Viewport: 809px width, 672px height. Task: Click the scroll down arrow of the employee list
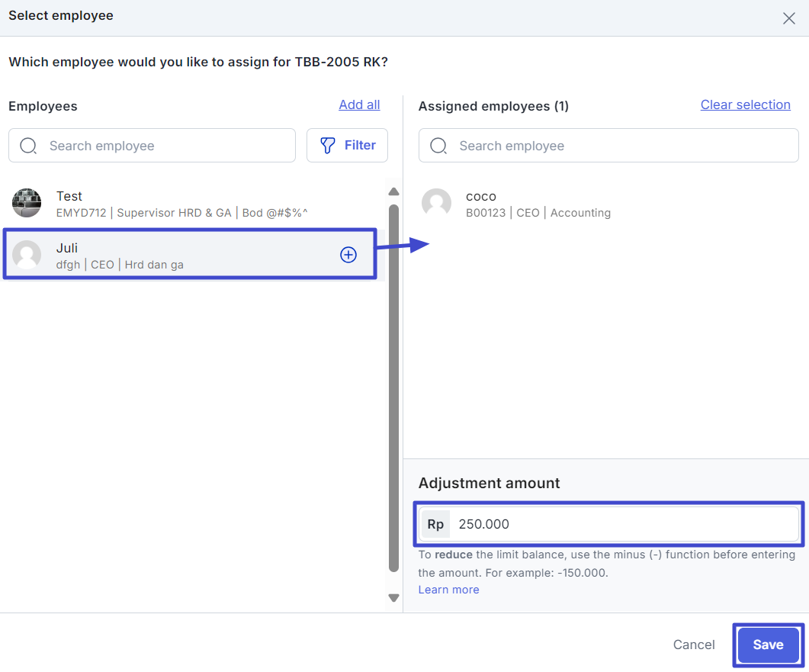click(x=393, y=598)
